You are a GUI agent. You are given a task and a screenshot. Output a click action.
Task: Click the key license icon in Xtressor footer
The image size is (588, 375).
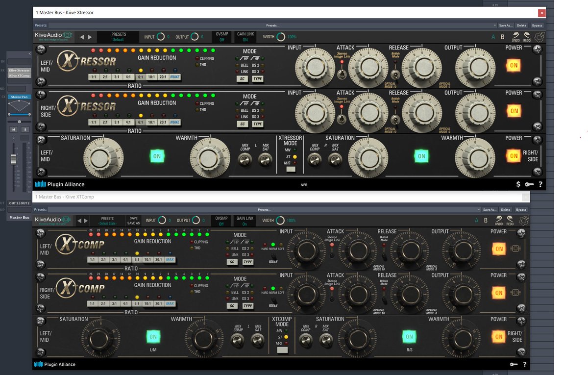pos(530,184)
